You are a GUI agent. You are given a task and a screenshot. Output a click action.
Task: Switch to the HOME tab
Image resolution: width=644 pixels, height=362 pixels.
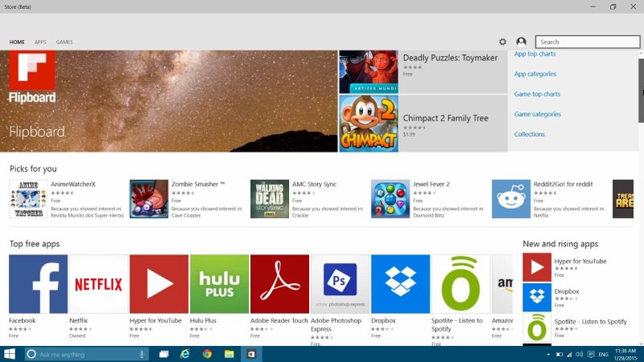tap(17, 42)
